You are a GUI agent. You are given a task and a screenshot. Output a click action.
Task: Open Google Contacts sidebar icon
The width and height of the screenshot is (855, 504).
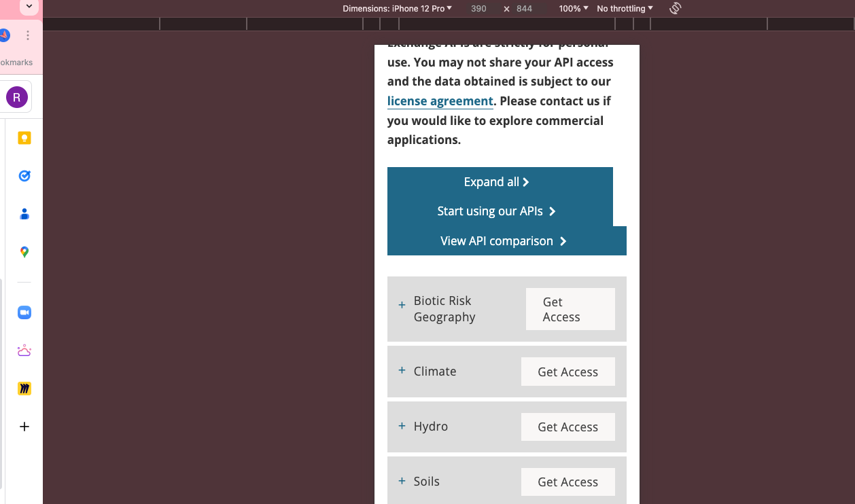[24, 214]
